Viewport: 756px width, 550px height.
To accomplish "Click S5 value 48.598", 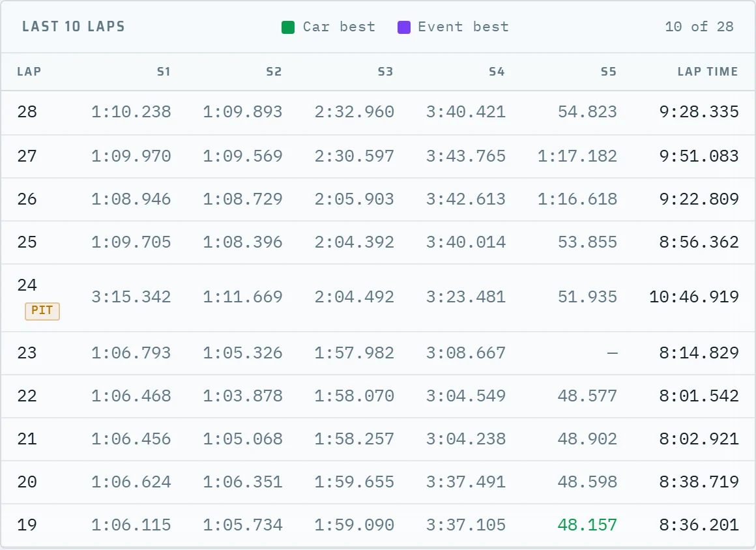I will click(587, 482).
